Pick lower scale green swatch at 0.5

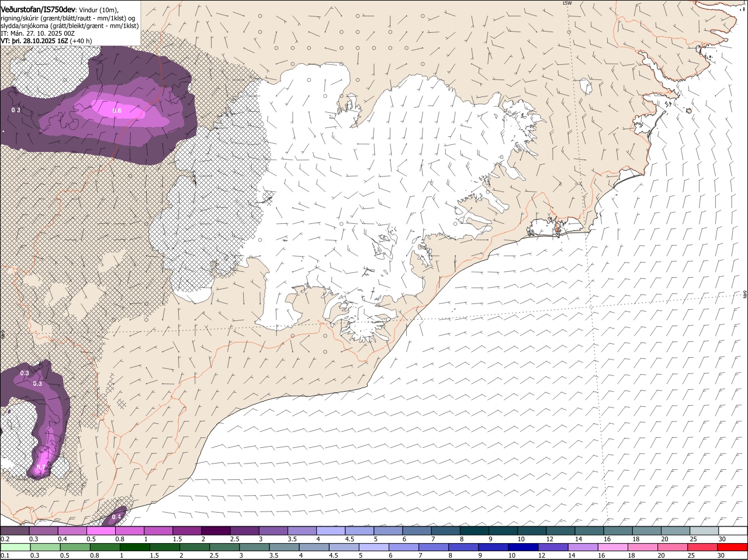[75, 548]
